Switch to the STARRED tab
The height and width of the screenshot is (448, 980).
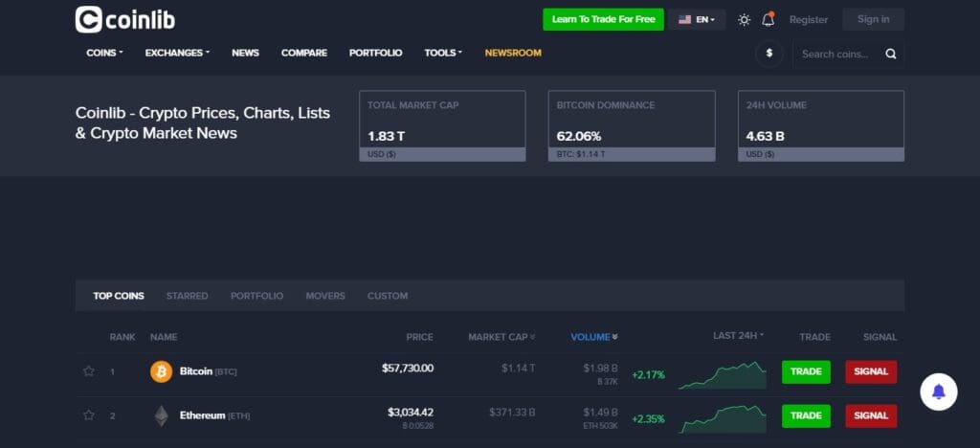[187, 296]
